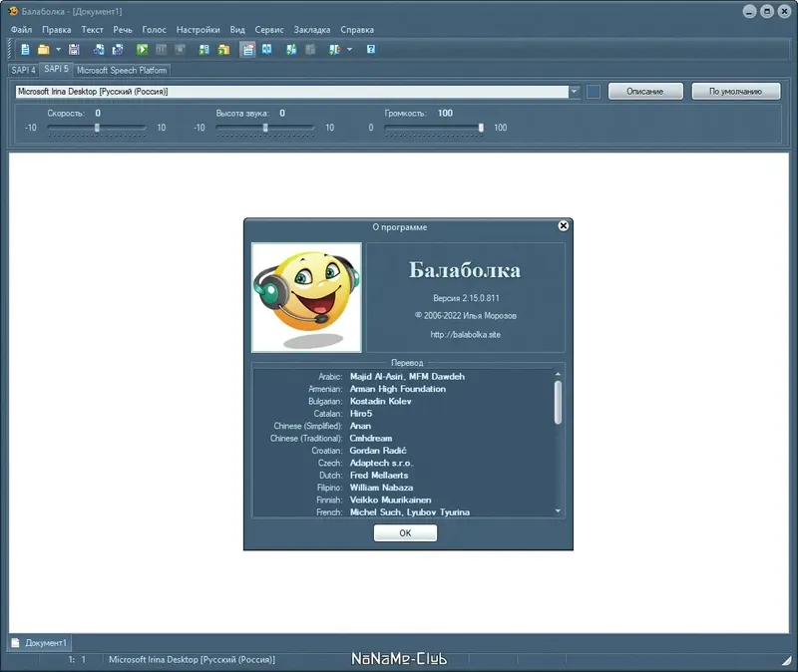Open the http://balabolka.site link

tap(465, 335)
